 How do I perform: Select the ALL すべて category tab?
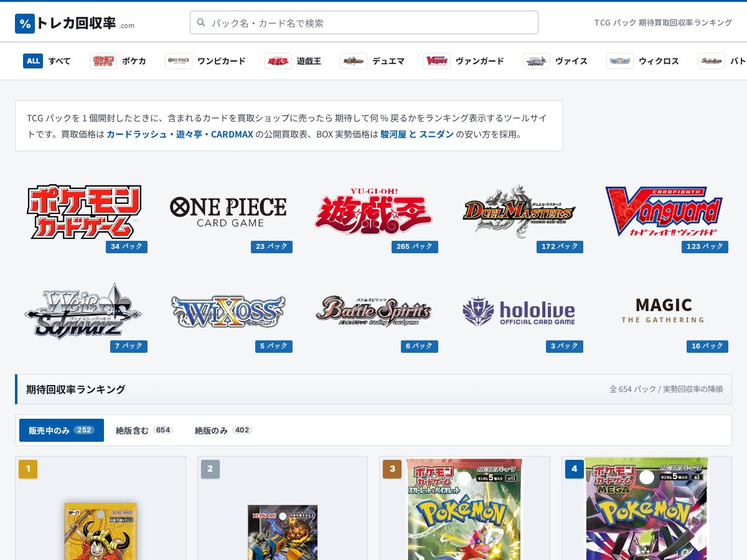(47, 61)
